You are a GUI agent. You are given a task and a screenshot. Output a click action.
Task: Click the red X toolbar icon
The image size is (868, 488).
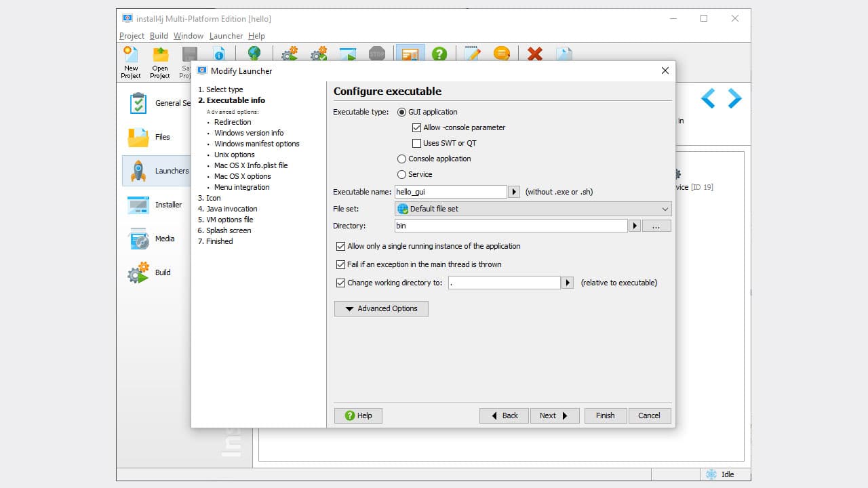point(534,54)
